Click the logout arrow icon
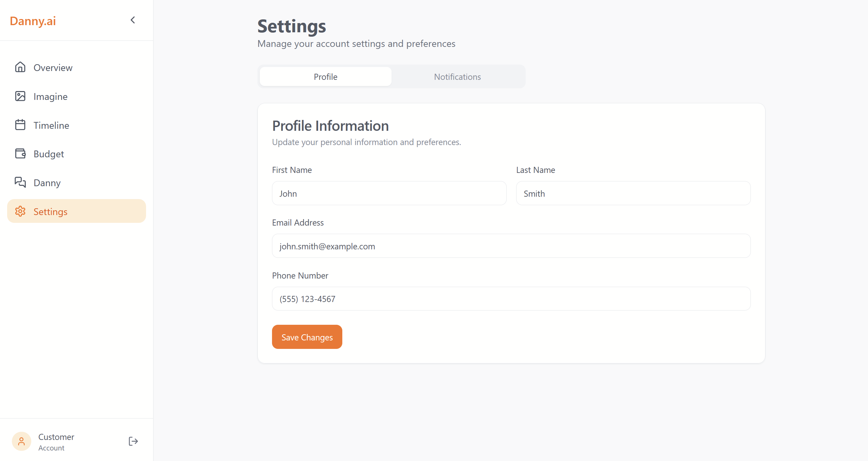 pos(133,441)
